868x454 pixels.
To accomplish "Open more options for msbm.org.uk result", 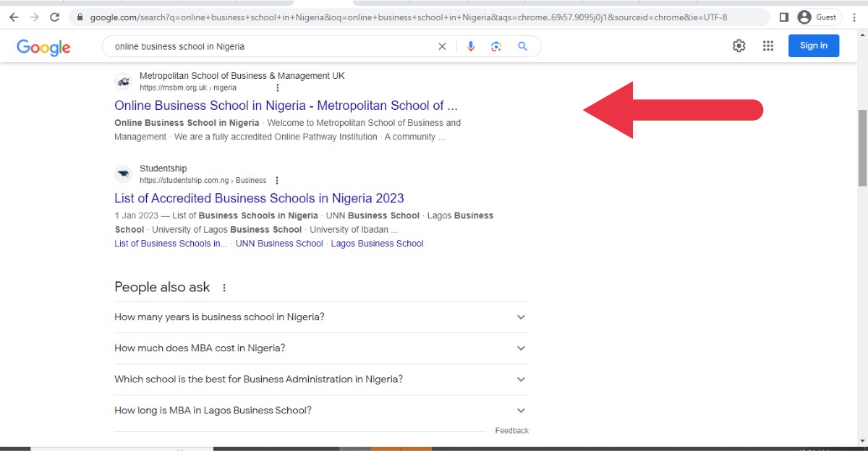I will coord(277,87).
